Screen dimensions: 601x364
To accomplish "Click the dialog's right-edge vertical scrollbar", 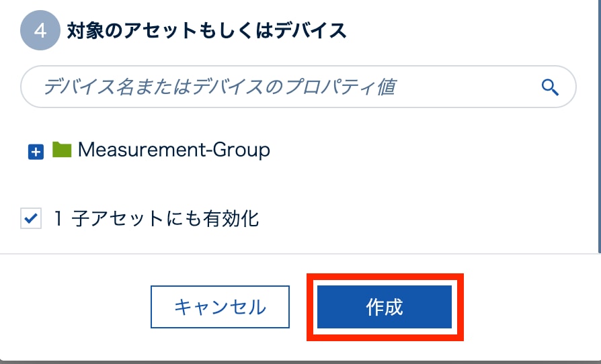I will pos(599,126).
